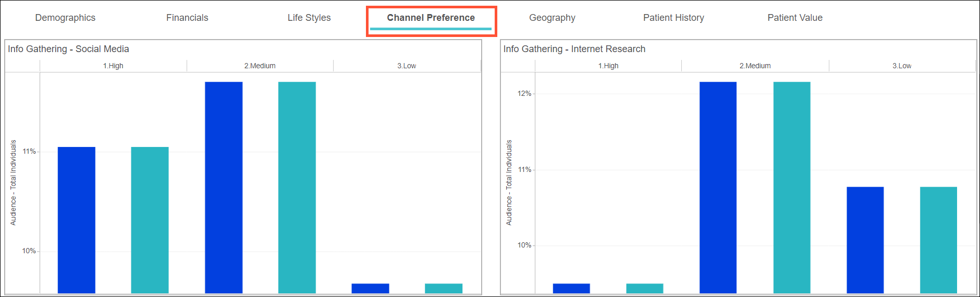Click teal Low bar in Social Media chart
Viewport: 980px width, 297px height.
click(x=444, y=288)
